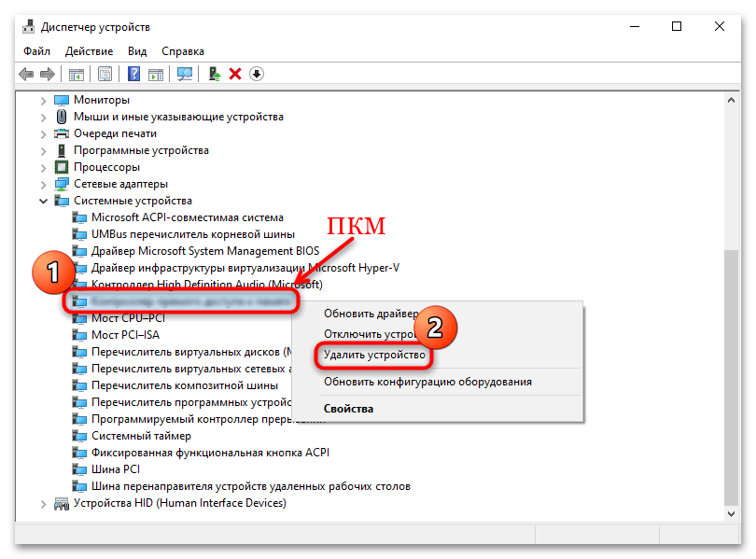Screen dimensions: 756x559
Task: Choose Удалить устройство from context menu
Action: 373,356
